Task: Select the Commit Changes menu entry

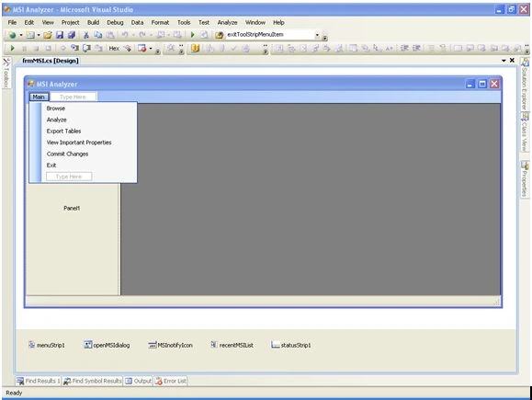Action: point(67,154)
